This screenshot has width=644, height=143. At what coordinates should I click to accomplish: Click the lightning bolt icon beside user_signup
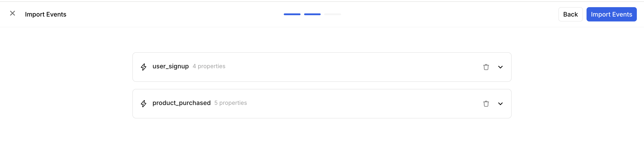click(x=144, y=67)
